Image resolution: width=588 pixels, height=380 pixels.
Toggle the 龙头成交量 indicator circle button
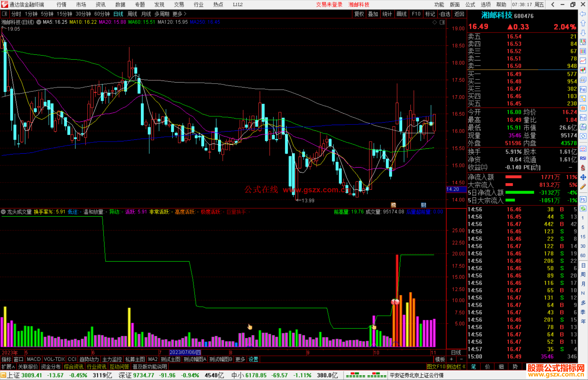(3, 212)
